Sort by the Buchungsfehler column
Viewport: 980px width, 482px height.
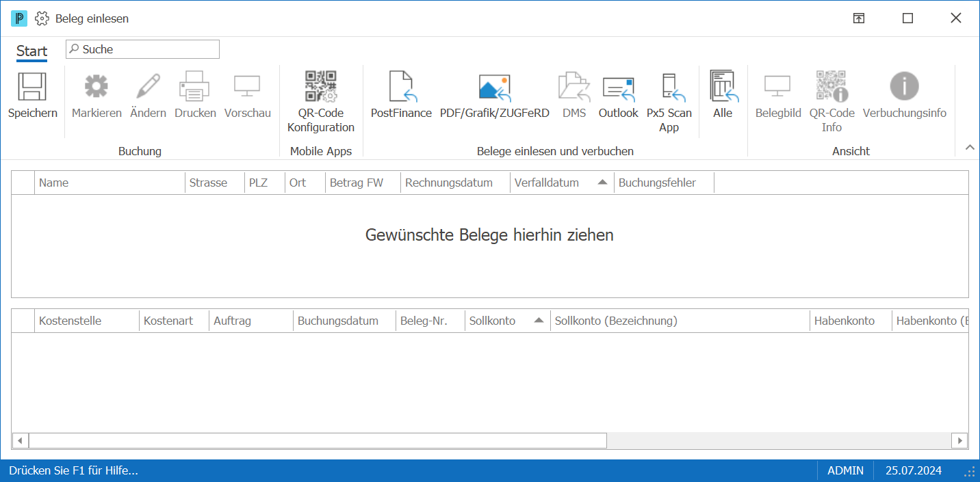pyautogui.click(x=664, y=183)
